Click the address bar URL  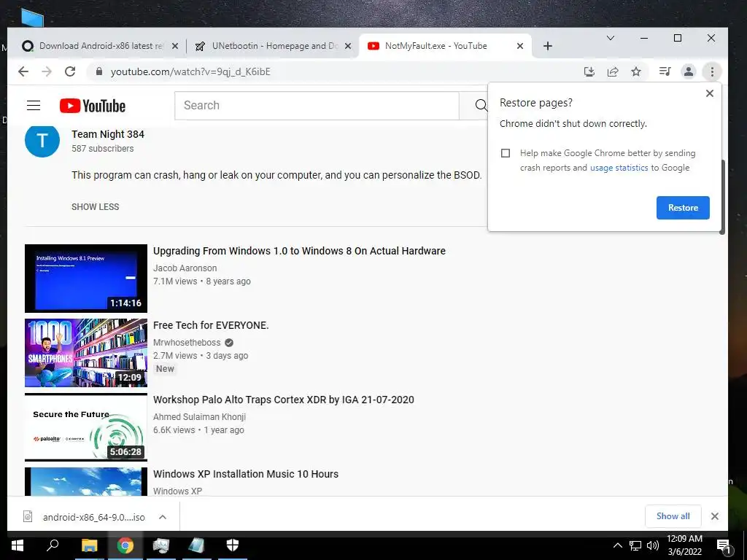pos(190,71)
